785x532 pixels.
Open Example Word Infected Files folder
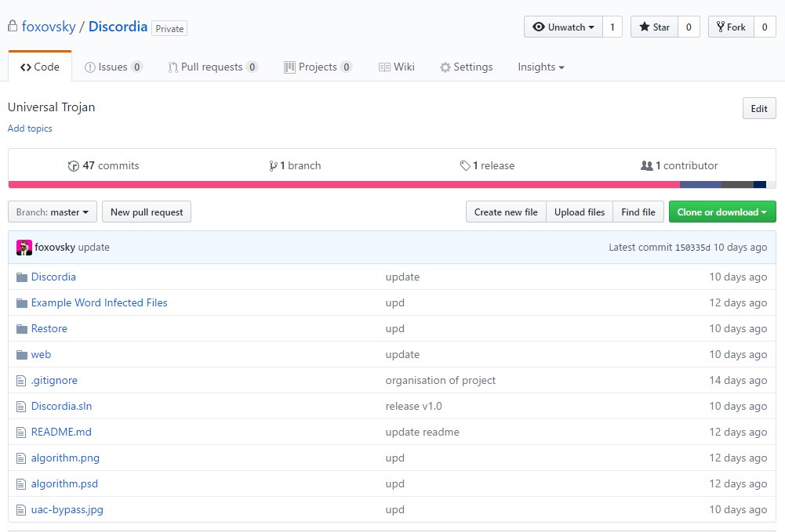[x=99, y=303]
